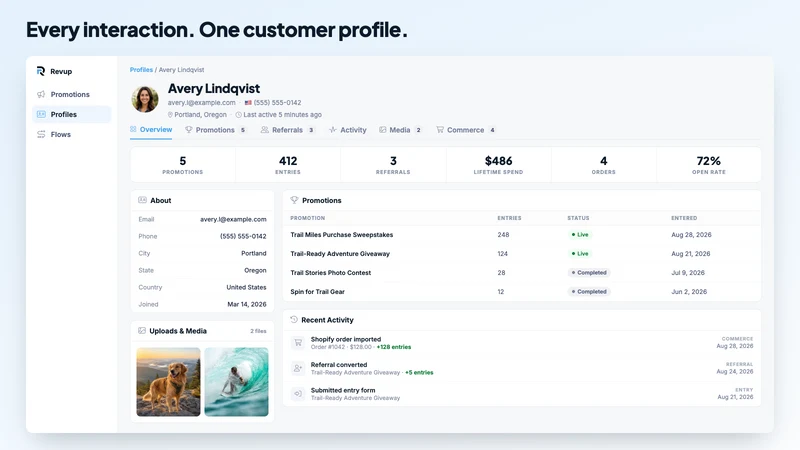Click the Completed badge for Trail Stories Contest
The height and width of the screenshot is (450, 800).
coord(589,272)
